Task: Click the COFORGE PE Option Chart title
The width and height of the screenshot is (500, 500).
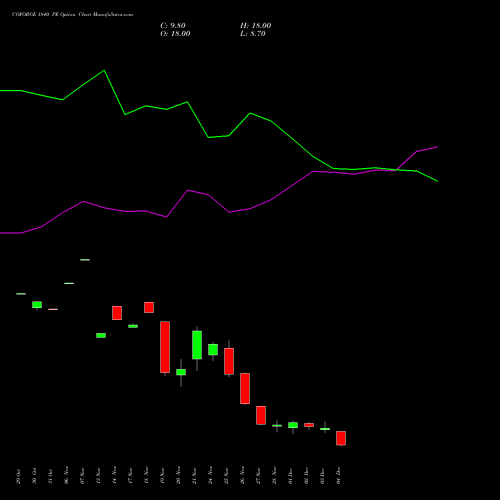Action: (x=72, y=15)
